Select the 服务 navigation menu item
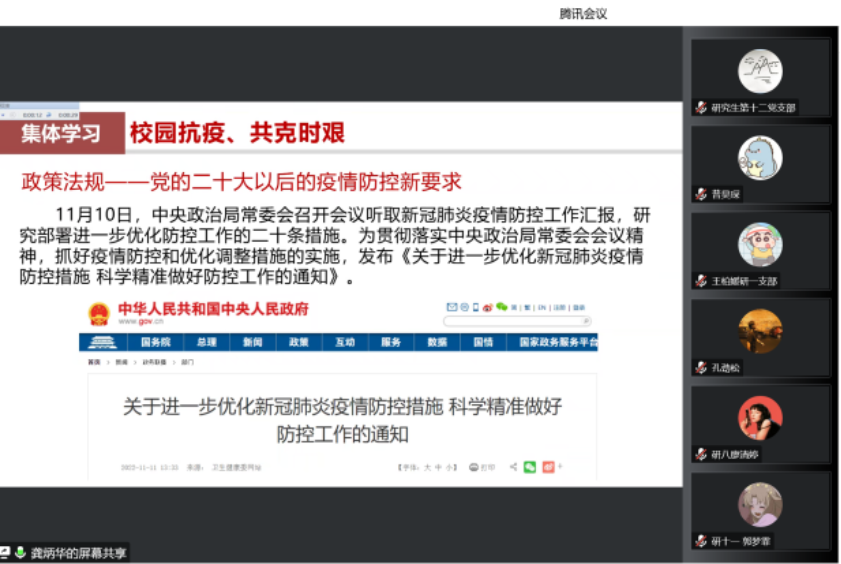 pos(391,343)
